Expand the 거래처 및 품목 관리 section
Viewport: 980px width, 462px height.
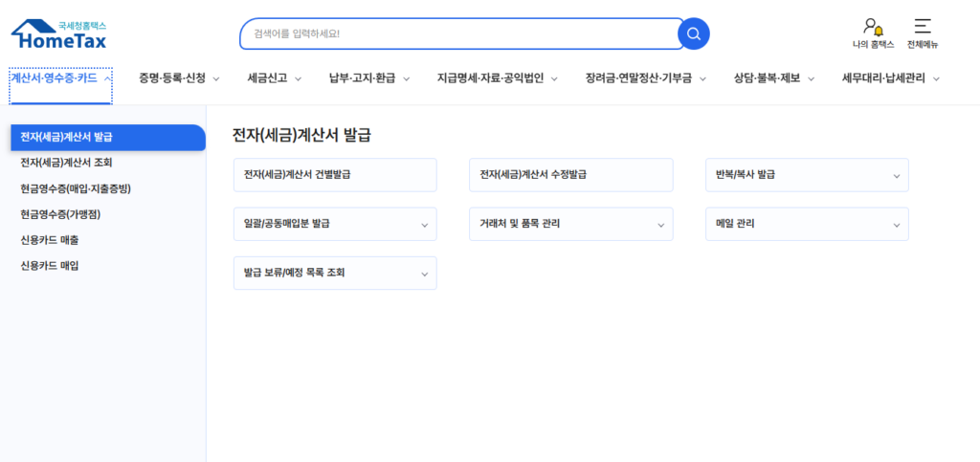571,224
